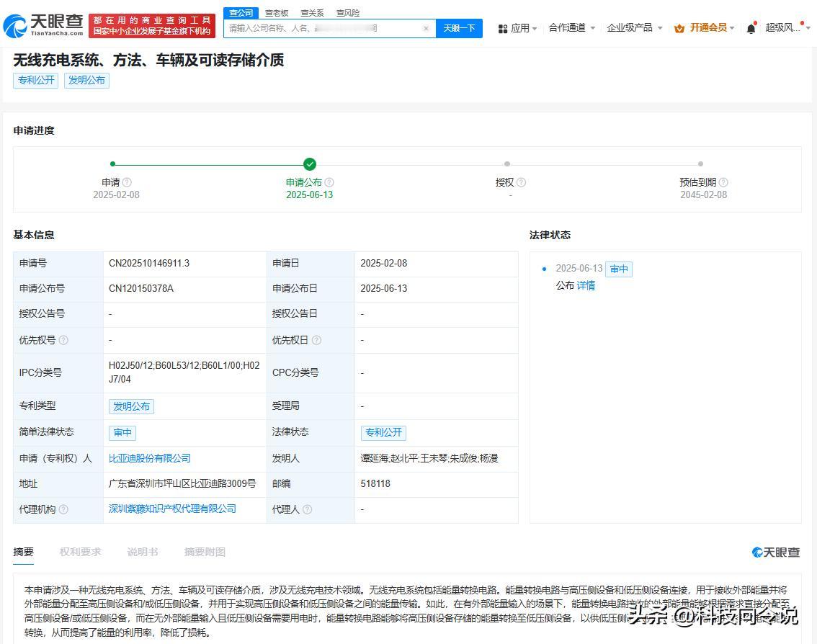Click the postcode 518118
The width and height of the screenshot is (817, 644).
click(375, 484)
